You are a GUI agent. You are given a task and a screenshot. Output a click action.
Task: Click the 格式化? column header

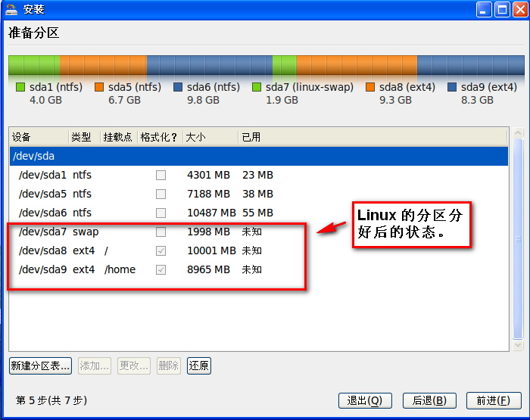point(161,137)
